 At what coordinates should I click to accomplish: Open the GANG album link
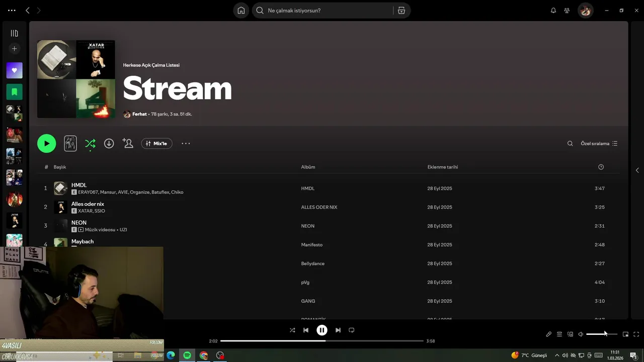[308, 301]
